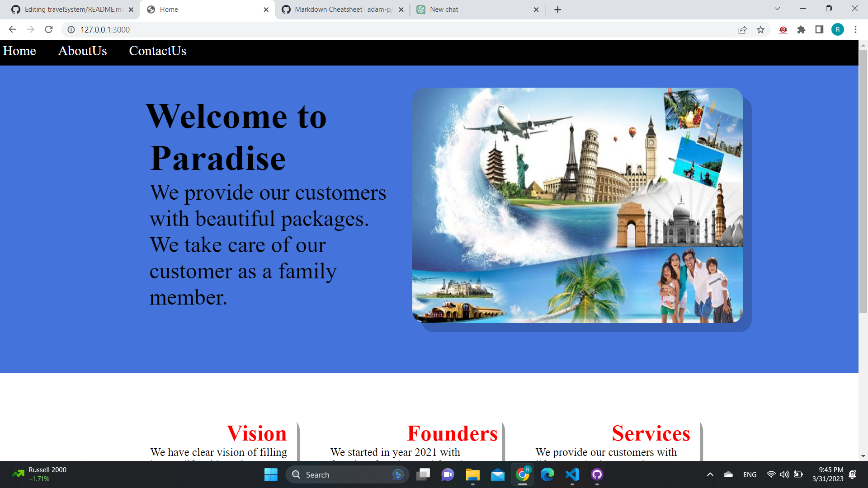Open the ContactUs navigation link
This screenshot has height=488, width=868.
pyautogui.click(x=157, y=51)
